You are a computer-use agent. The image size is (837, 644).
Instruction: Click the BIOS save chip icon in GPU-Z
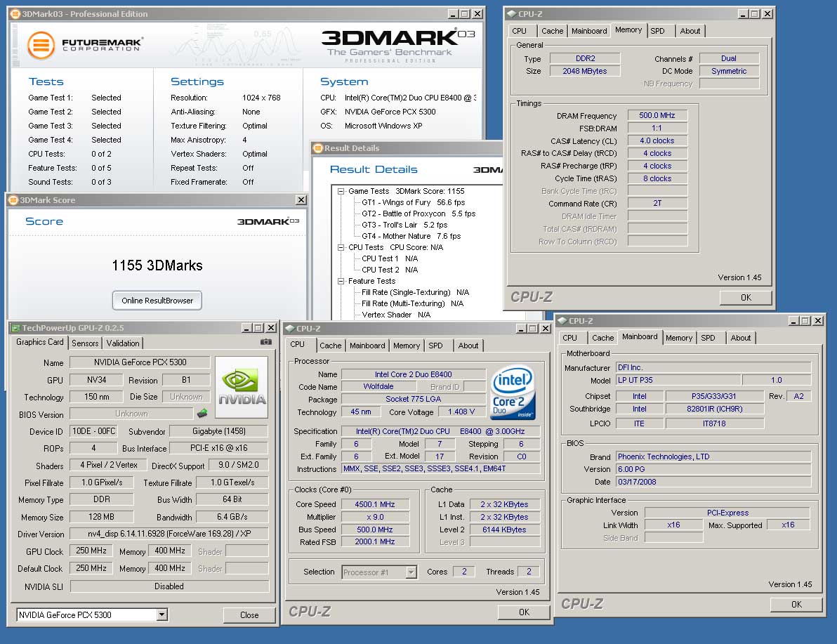[x=202, y=413]
